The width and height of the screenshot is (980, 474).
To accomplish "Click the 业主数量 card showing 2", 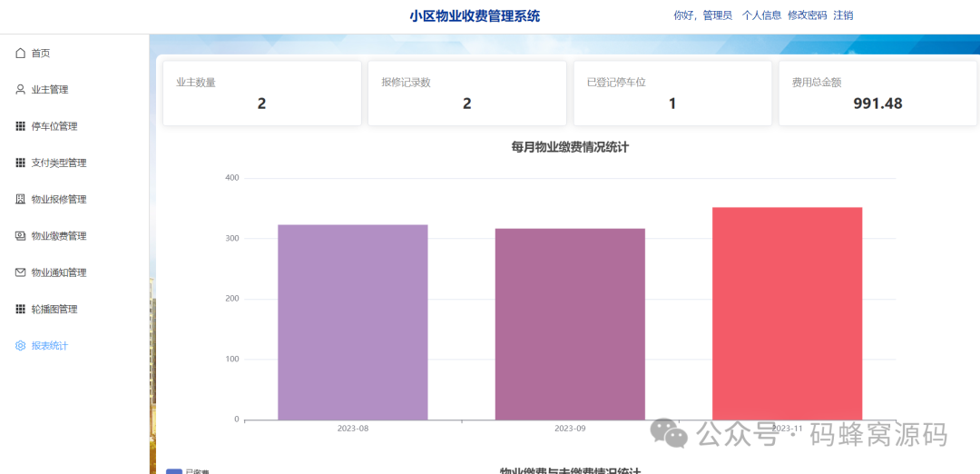I will tap(262, 94).
